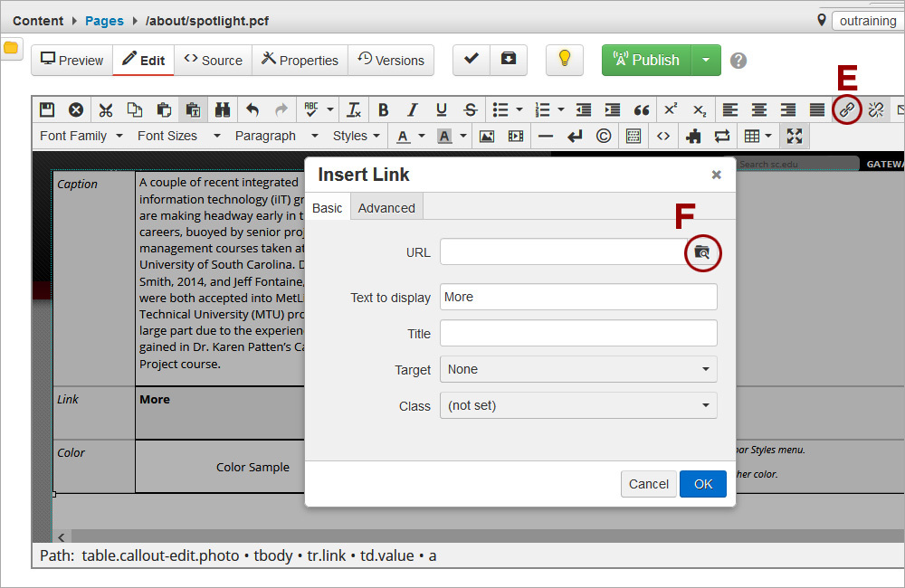Click the Cut scissors icon
The width and height of the screenshot is (905, 588).
(x=106, y=109)
